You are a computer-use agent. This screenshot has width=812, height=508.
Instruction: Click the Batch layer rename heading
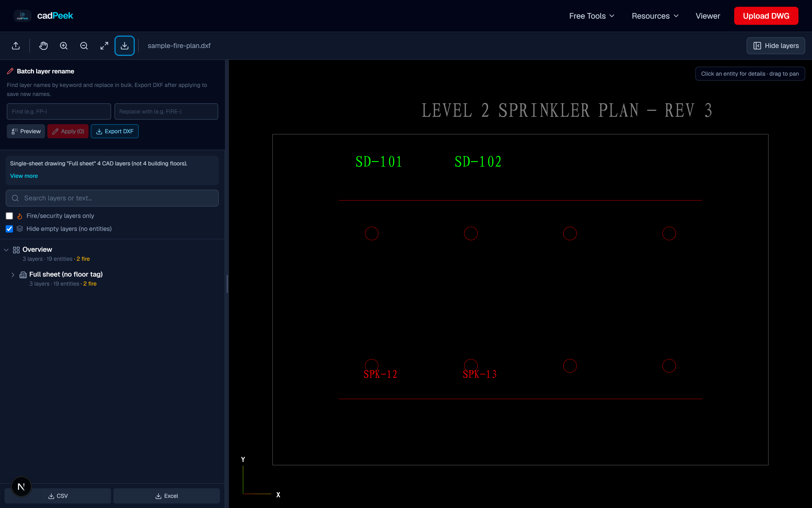(x=45, y=71)
